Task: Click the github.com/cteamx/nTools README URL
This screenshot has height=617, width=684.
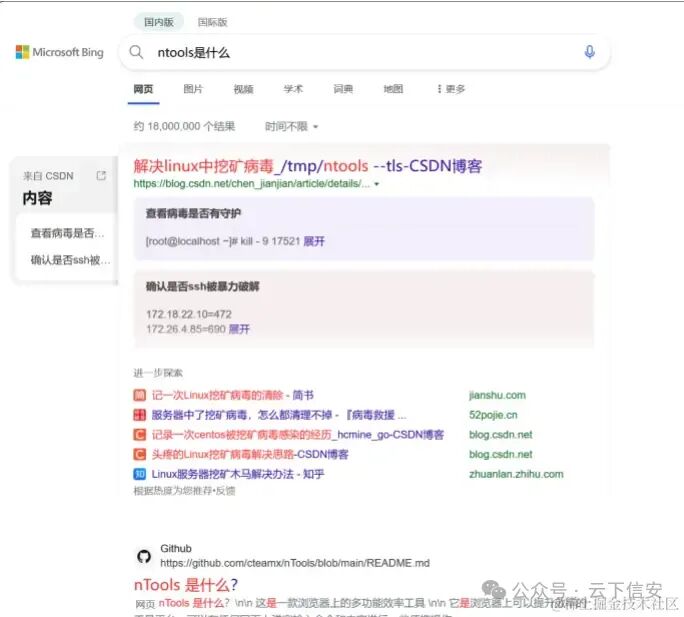Action: coord(295,563)
